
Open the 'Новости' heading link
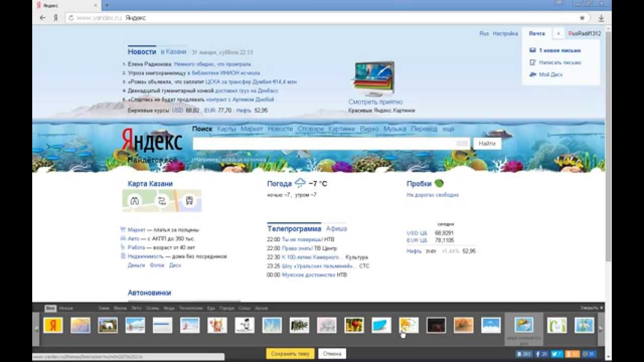142,52
